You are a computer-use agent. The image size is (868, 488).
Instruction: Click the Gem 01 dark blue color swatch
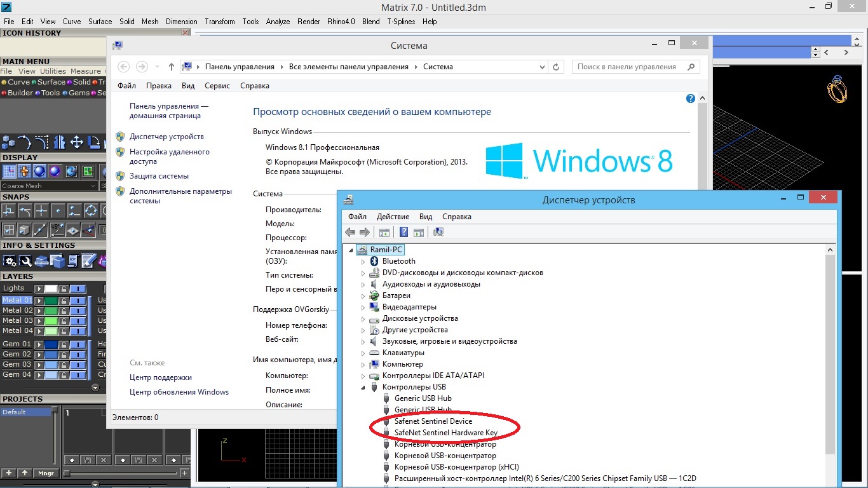51,344
